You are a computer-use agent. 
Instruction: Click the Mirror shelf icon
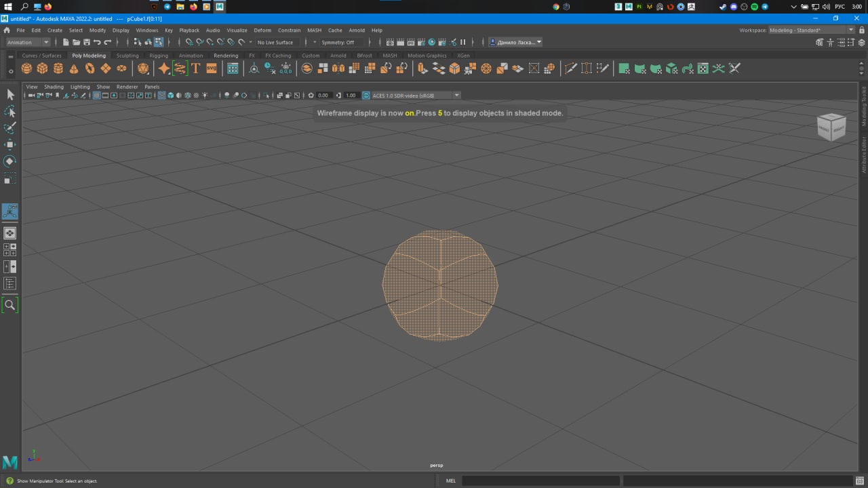click(x=338, y=68)
